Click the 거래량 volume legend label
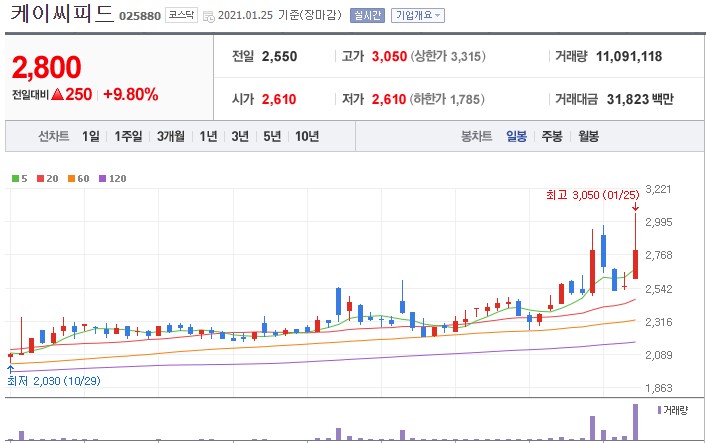Viewport: 706px width, 443px height. tap(675, 410)
